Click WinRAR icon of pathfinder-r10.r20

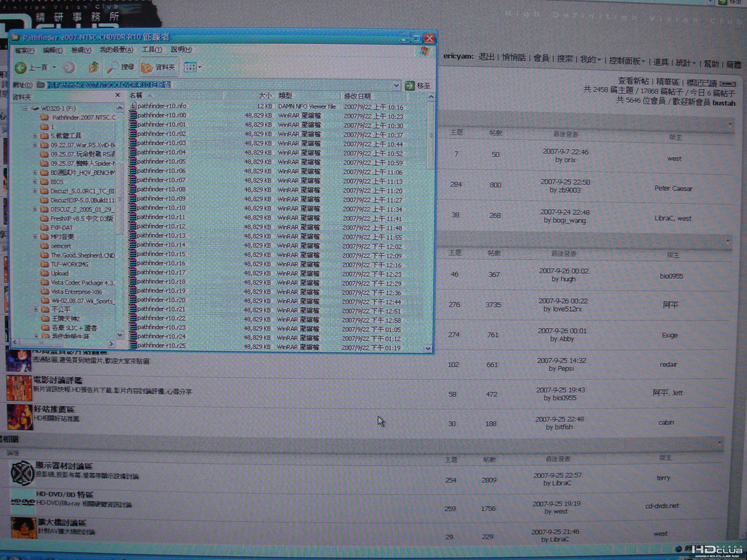tap(133, 300)
